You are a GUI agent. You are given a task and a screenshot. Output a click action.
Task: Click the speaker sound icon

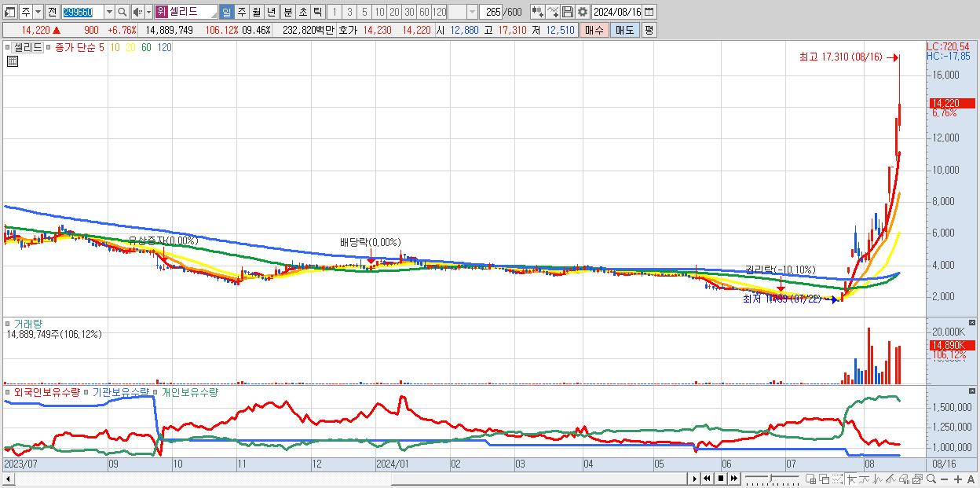tap(137, 12)
